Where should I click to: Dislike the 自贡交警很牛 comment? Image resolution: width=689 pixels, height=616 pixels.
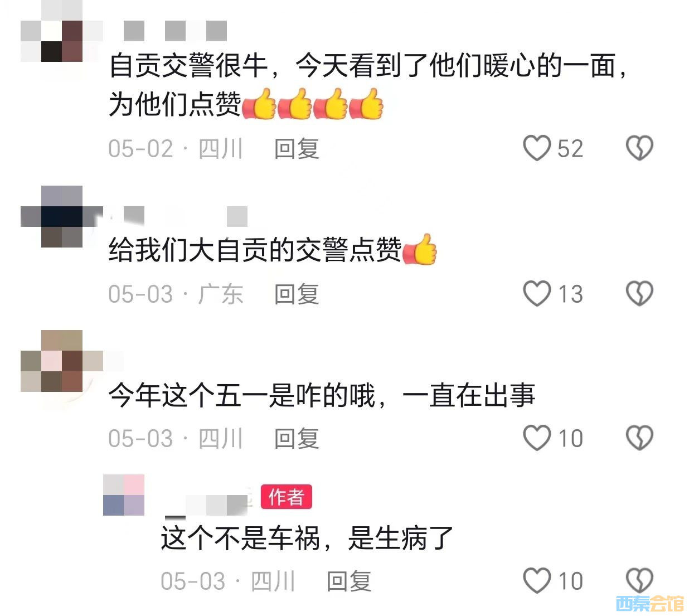[639, 148]
